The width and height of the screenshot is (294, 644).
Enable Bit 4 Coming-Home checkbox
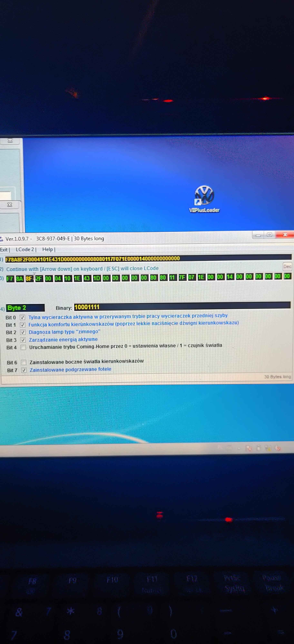coord(23,347)
